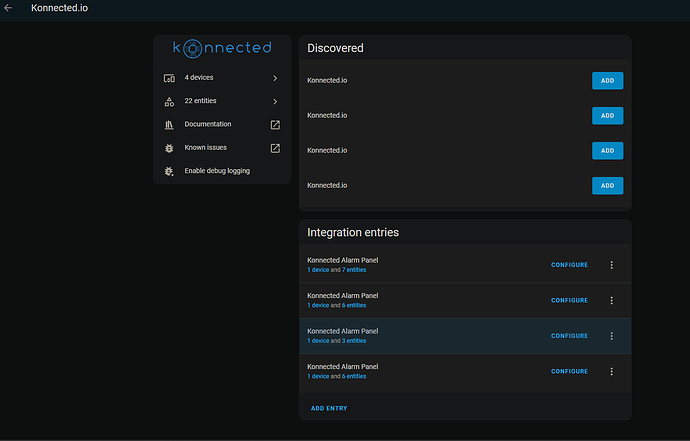Click the Konnected.io page title
This screenshot has height=441, width=690.
[59, 8]
